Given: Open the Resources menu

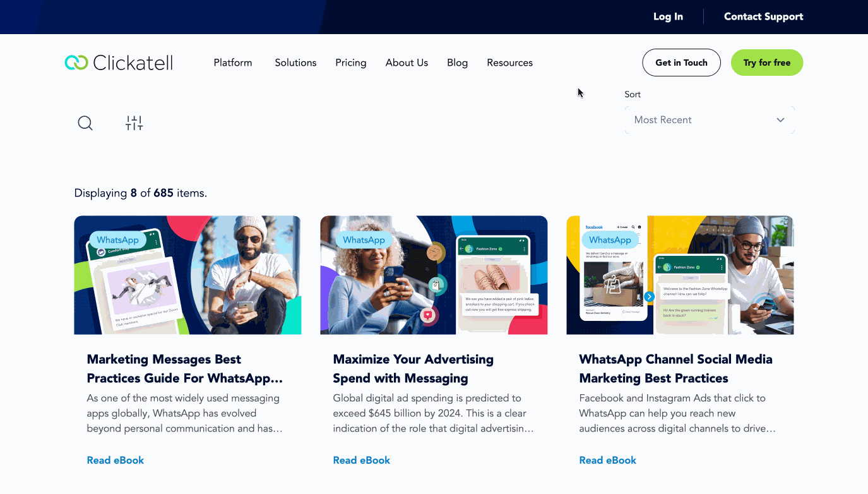Looking at the screenshot, I should click(x=510, y=63).
